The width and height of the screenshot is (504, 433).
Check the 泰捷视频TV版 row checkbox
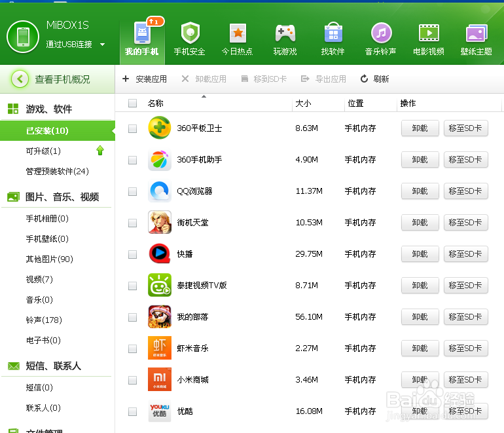(132, 286)
